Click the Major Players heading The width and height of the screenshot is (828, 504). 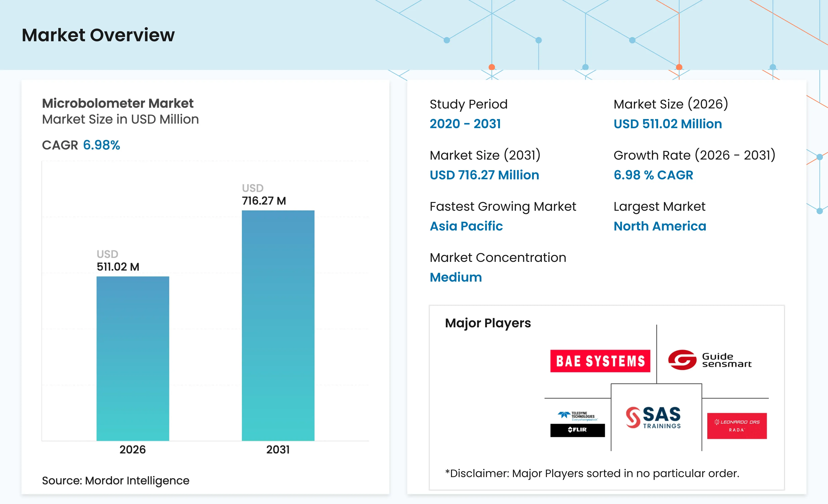488,323
